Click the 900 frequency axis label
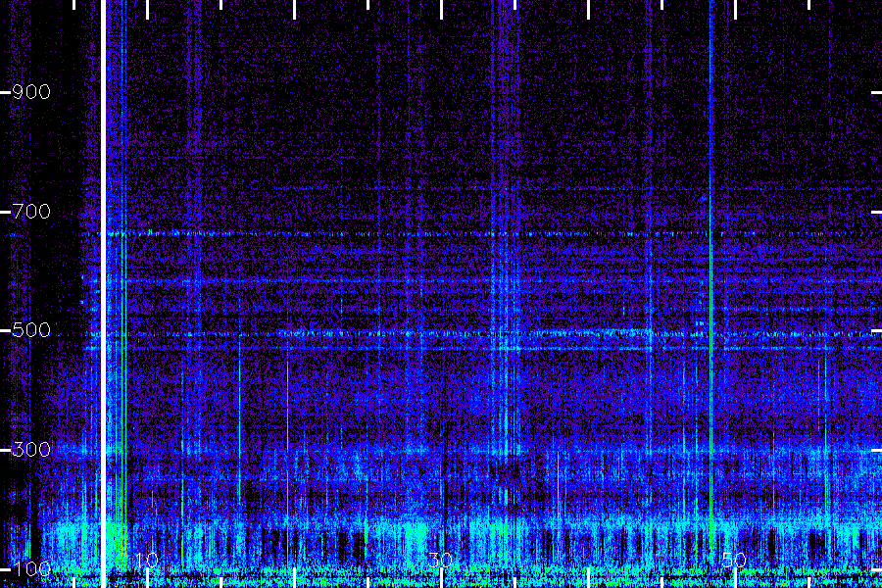 coord(31,92)
